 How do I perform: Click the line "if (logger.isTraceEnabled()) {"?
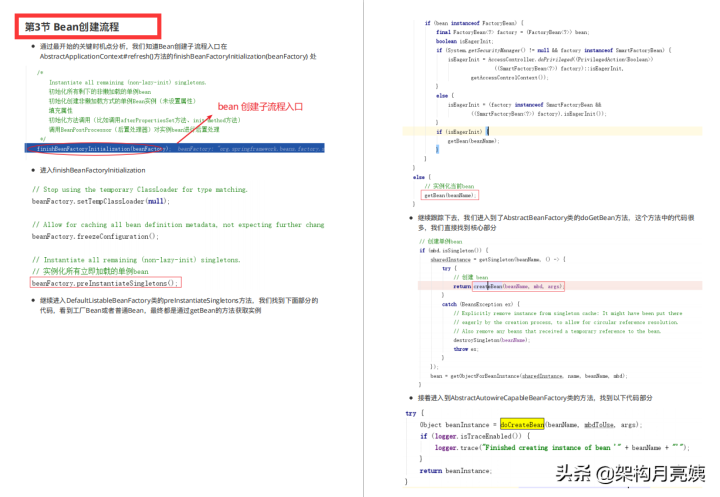click(x=475, y=436)
